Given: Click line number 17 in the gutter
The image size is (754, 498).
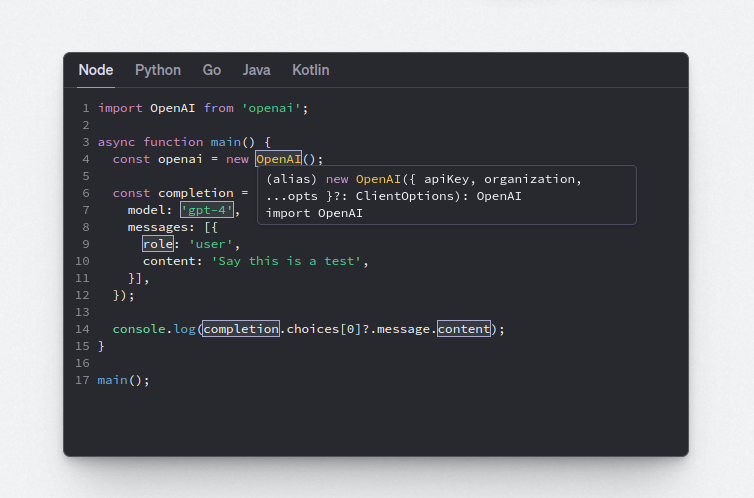Looking at the screenshot, I should 82,380.
